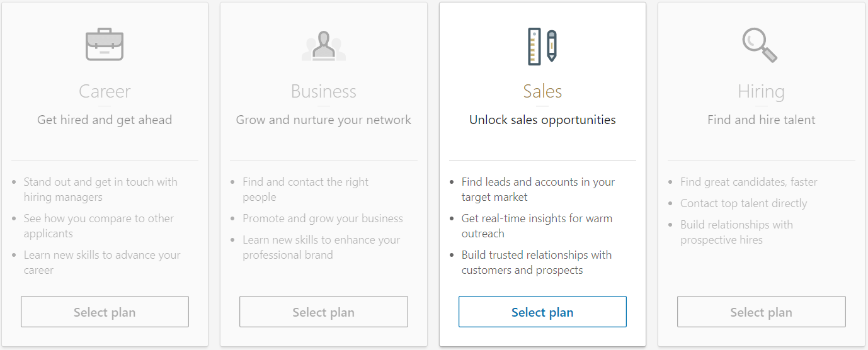Click 'Promote and grow your business' bullet
Viewport: 868px width, 350px height.
click(323, 218)
